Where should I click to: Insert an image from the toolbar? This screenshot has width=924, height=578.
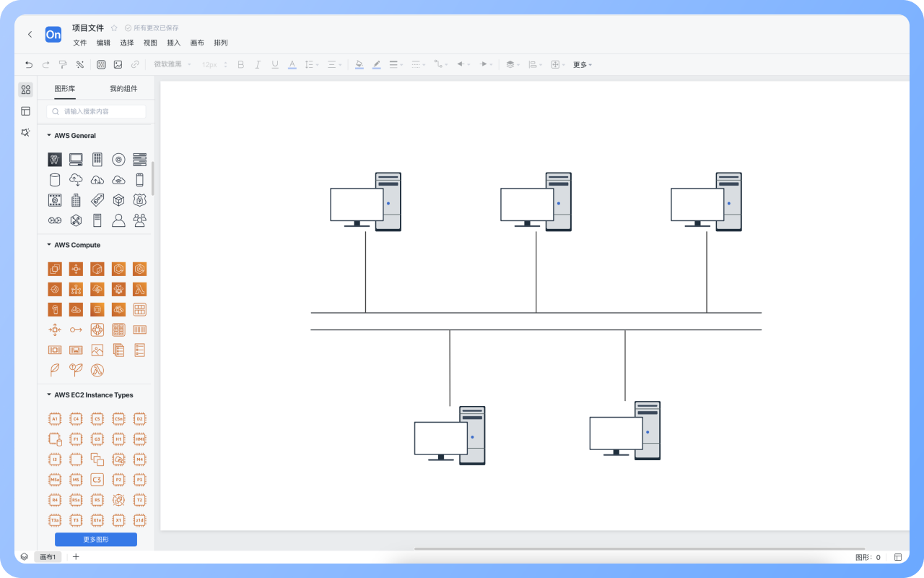[x=118, y=64]
